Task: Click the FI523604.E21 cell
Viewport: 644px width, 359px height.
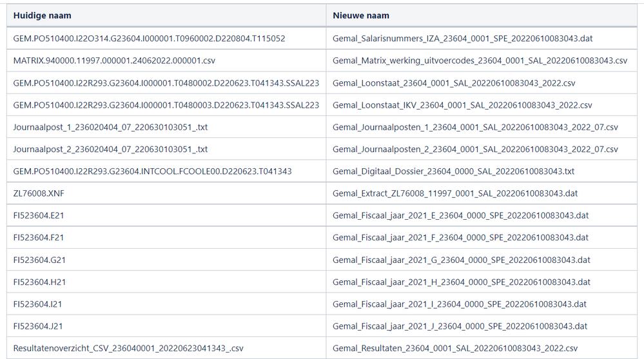Action: (x=39, y=215)
